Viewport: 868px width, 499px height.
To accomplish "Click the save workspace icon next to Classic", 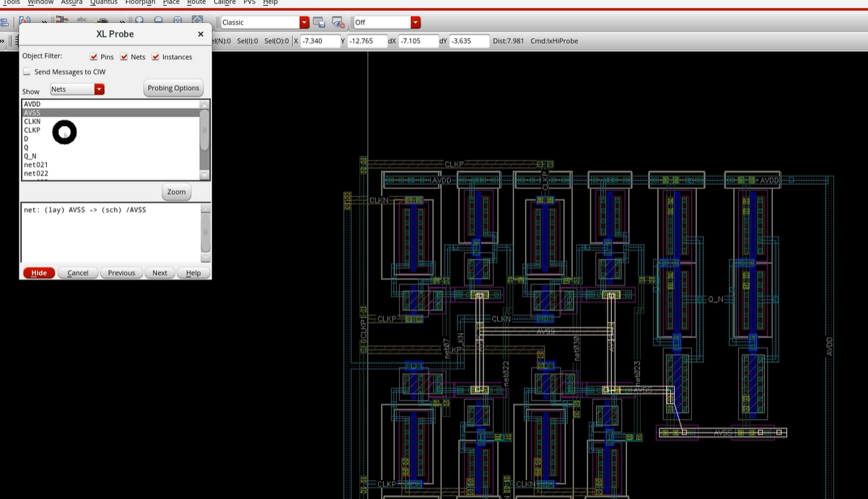I will point(319,22).
